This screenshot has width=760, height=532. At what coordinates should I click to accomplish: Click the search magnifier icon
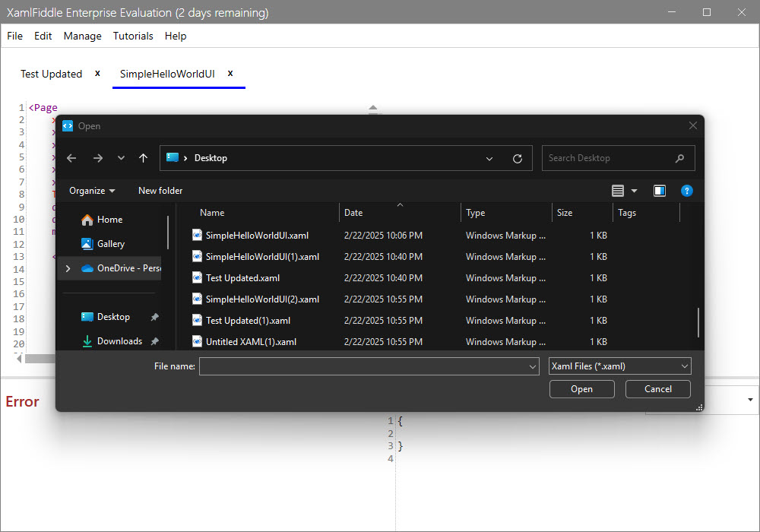click(679, 158)
